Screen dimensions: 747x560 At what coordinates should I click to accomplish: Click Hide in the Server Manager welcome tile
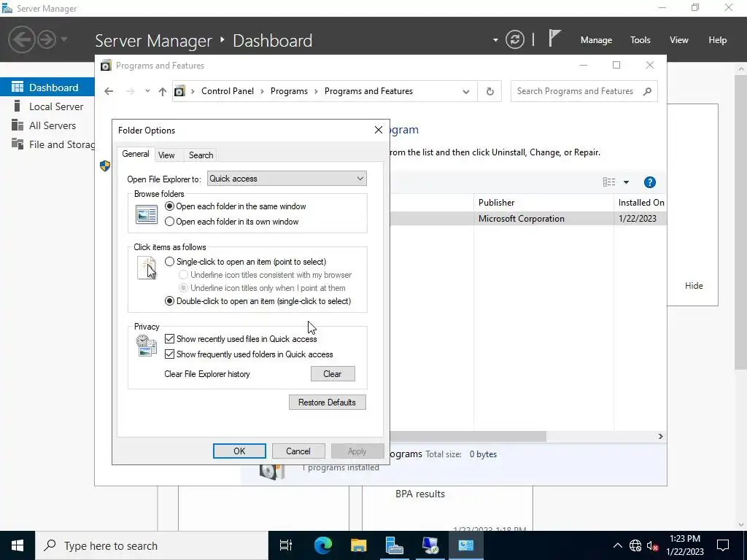(694, 286)
